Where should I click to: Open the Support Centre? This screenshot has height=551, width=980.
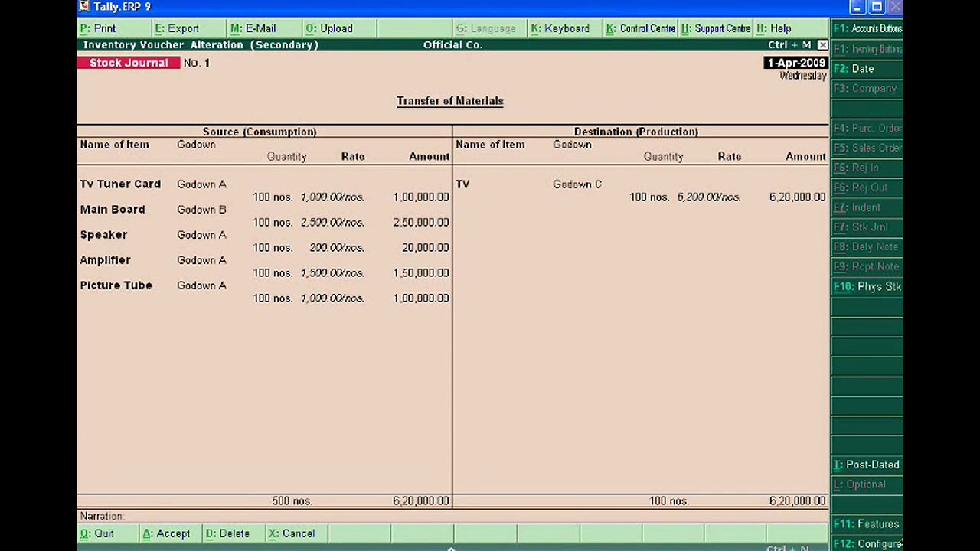click(714, 28)
